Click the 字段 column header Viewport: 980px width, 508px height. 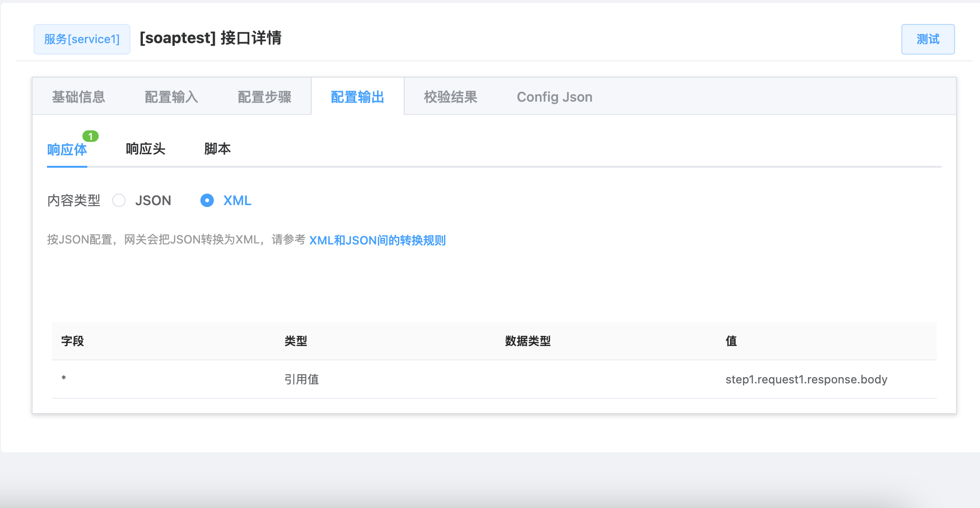pyautogui.click(x=72, y=341)
